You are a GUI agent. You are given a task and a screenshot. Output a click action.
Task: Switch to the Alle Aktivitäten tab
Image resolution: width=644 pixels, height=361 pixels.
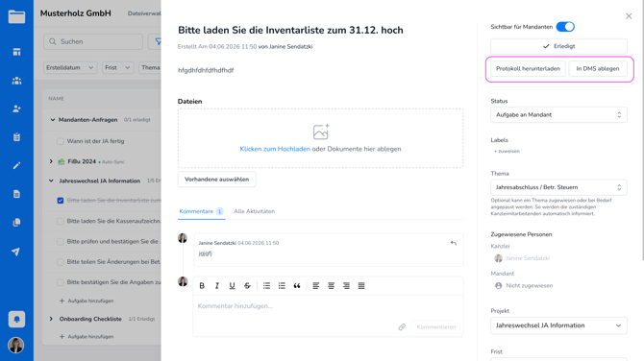point(254,211)
